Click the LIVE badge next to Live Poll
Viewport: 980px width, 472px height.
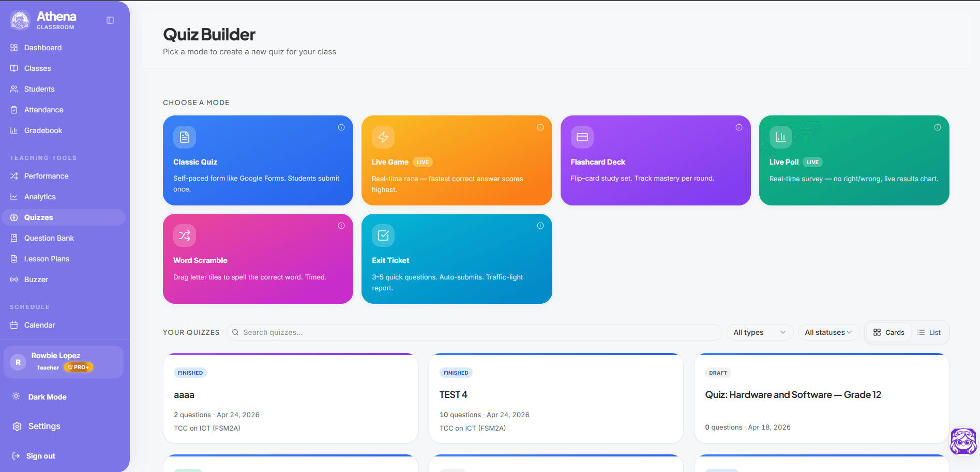tap(812, 162)
